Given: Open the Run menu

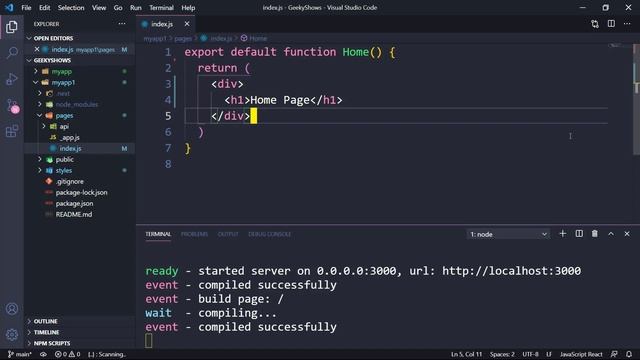Looking at the screenshot, I should tap(136, 7).
